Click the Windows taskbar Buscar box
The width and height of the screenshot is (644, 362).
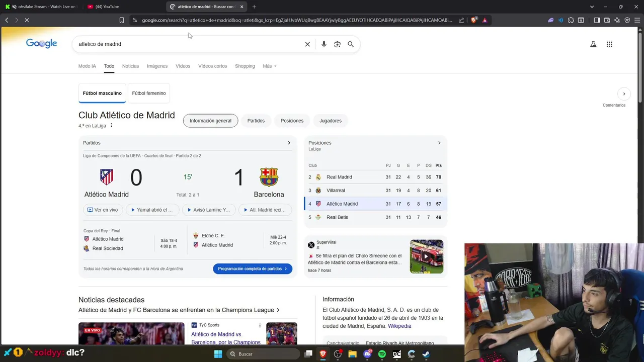coord(264,354)
